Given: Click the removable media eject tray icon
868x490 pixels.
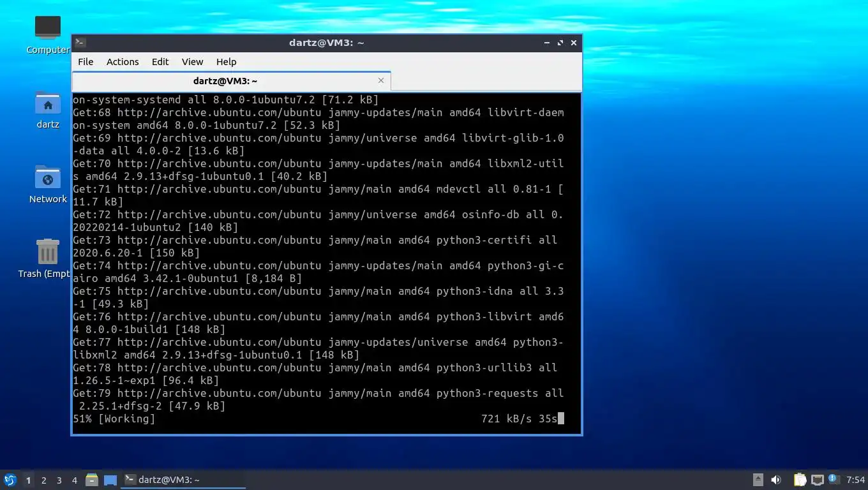Looking at the screenshot, I should click(x=758, y=480).
